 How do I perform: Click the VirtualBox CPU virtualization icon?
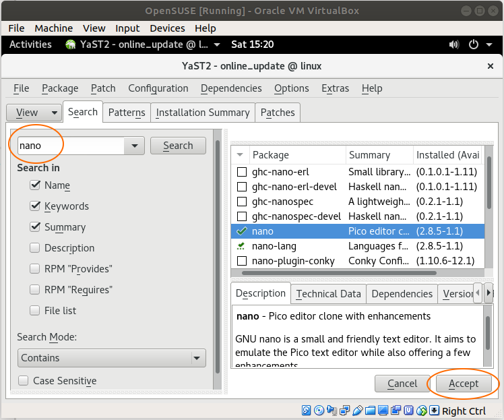(x=408, y=411)
